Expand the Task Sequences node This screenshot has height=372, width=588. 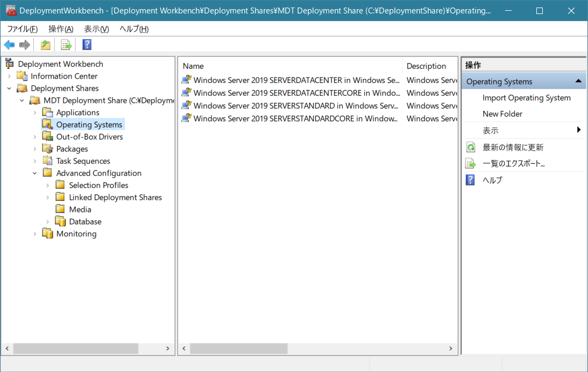35,161
